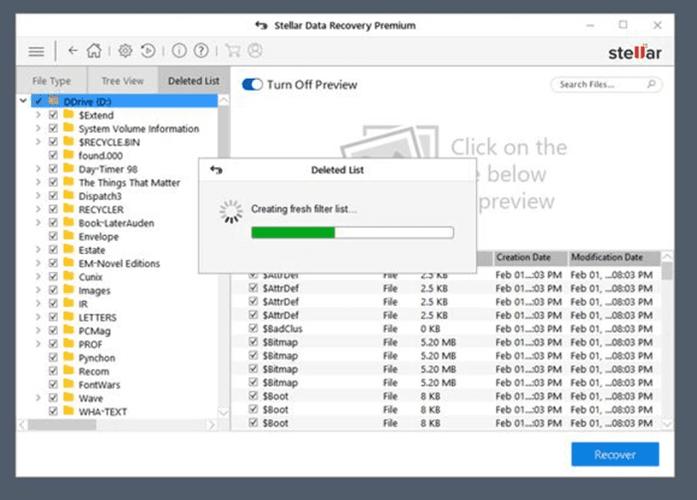The height and width of the screenshot is (500, 697).
Task: Select the IR folder
Action: coord(83,304)
